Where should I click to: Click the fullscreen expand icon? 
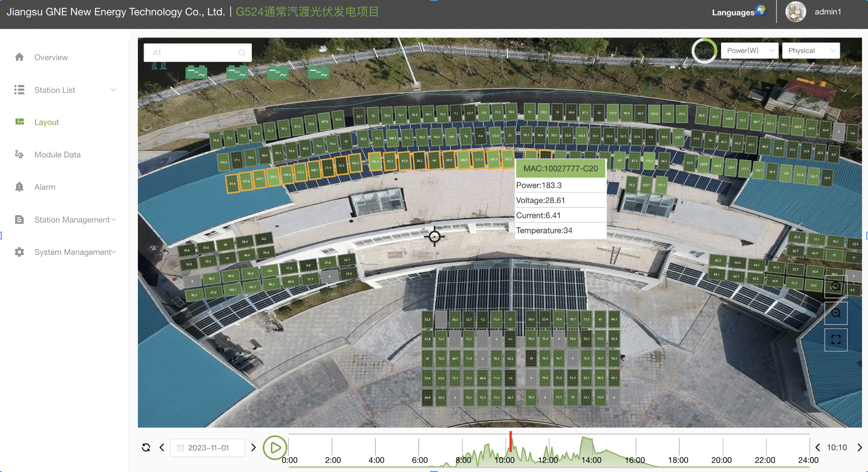point(837,340)
